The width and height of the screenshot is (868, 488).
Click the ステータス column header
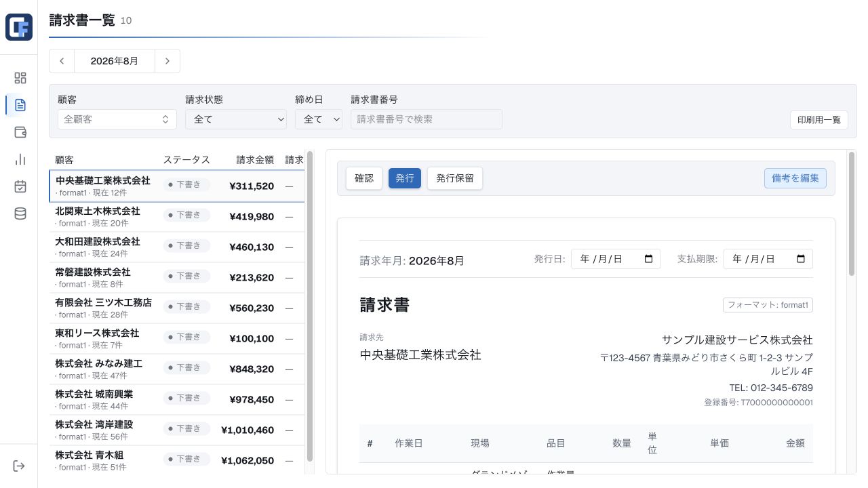[186, 160]
